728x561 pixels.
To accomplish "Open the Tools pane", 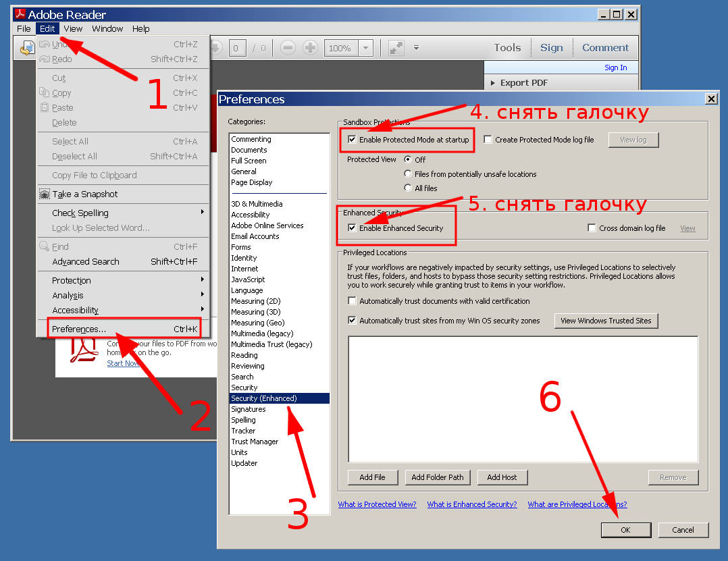I will tap(507, 48).
